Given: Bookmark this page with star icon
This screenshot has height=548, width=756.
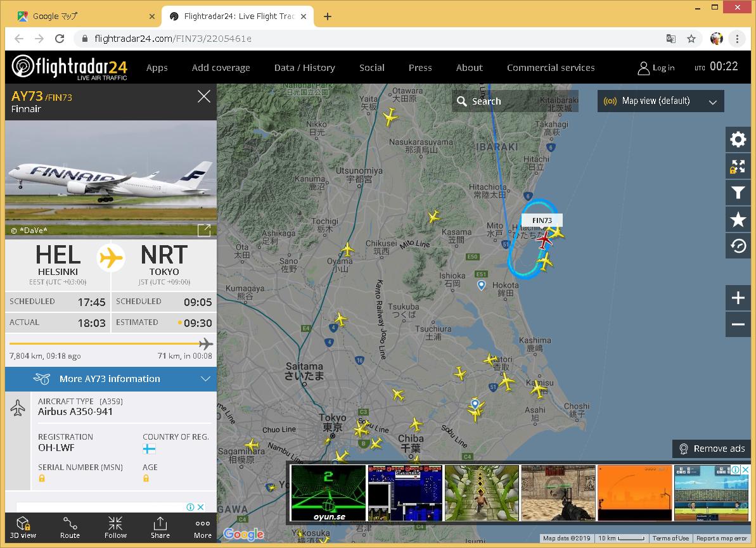Looking at the screenshot, I should click(691, 39).
